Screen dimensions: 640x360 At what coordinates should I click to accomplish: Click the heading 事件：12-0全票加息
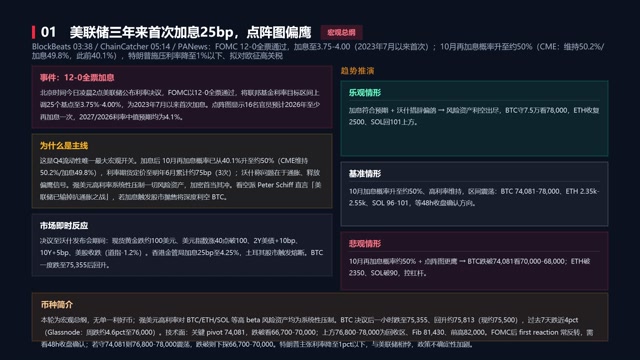click(x=77, y=78)
